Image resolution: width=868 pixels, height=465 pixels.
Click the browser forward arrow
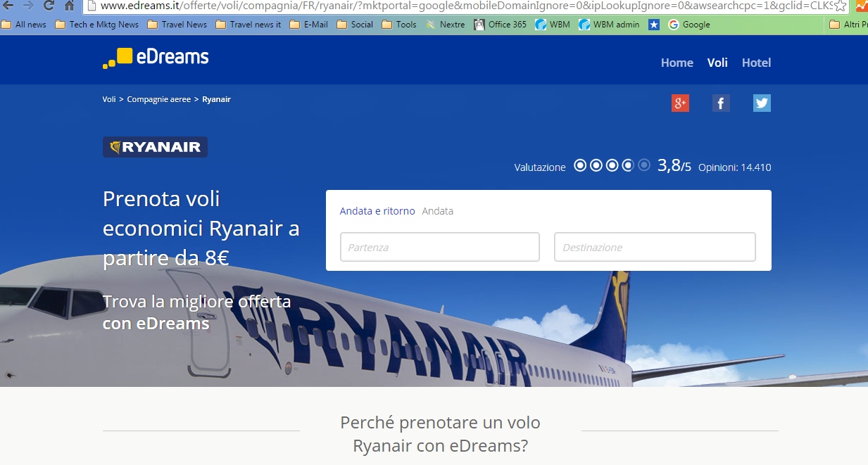28,6
